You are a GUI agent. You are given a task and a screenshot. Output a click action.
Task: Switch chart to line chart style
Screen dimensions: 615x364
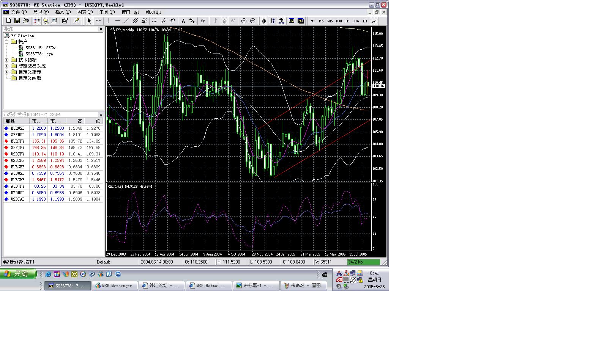[x=233, y=21]
